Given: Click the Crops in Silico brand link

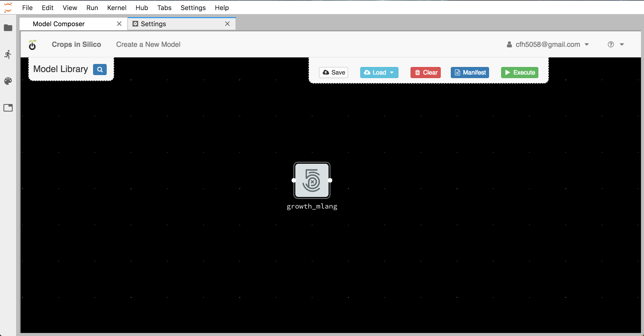Looking at the screenshot, I should (76, 45).
